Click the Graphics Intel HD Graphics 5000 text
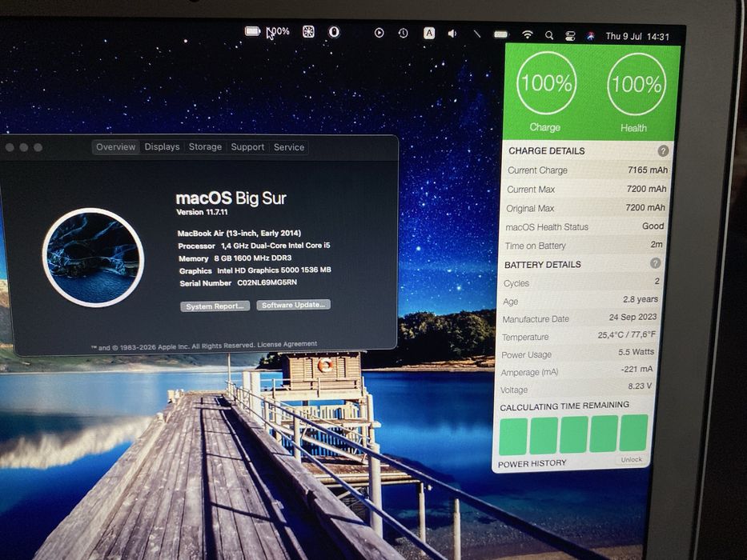Screen dimensions: 747x560 (255, 270)
